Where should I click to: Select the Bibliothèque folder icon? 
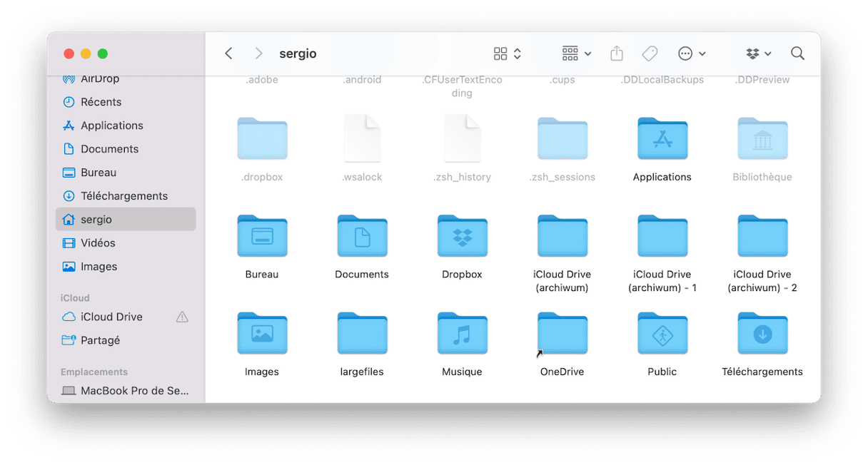(x=762, y=139)
